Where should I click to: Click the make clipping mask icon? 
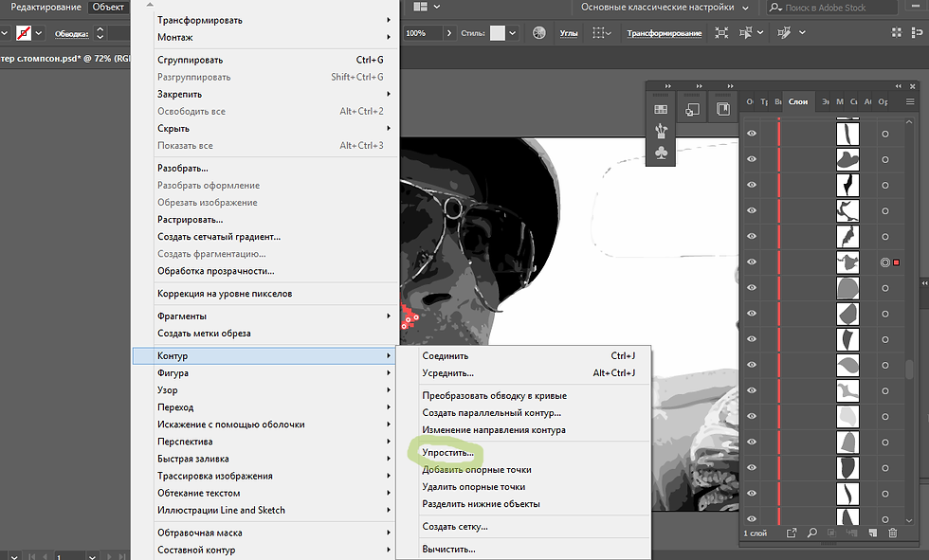[831, 533]
